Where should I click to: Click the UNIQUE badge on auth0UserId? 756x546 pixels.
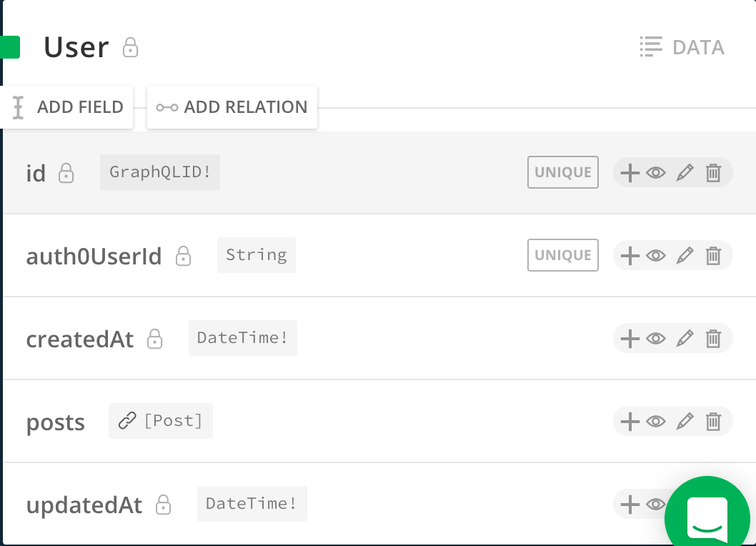(562, 254)
